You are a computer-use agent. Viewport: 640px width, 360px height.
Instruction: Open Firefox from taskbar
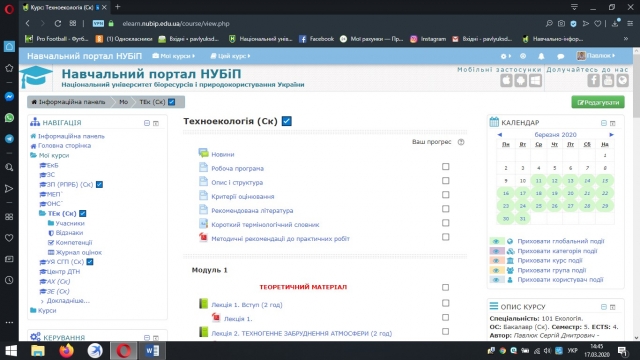(x=67, y=351)
